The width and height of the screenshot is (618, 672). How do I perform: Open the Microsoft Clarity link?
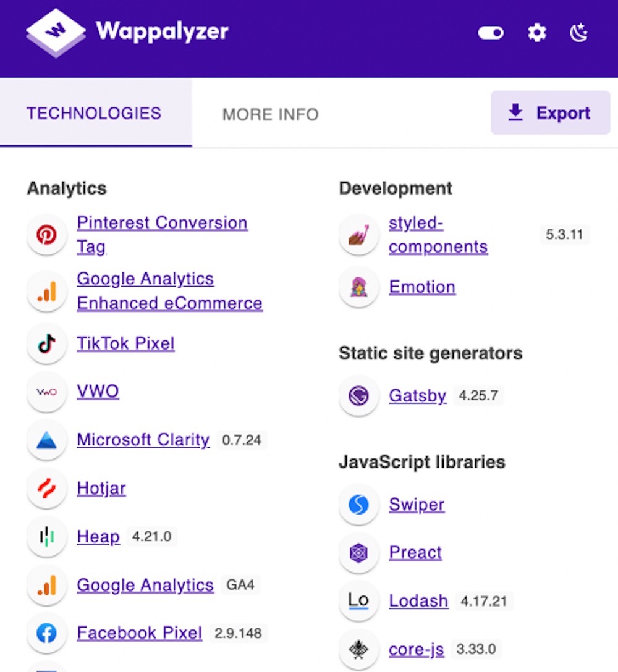click(143, 440)
